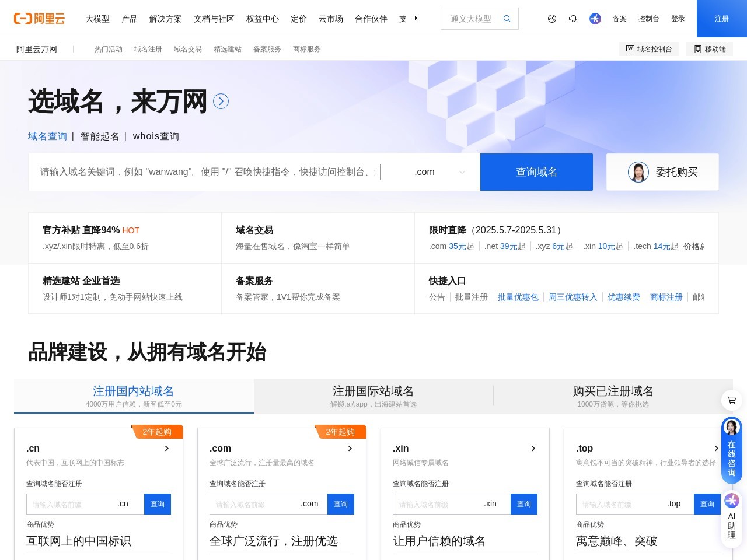Open 备案服务 in the sub navigation
The image size is (747, 560).
coord(267,49)
